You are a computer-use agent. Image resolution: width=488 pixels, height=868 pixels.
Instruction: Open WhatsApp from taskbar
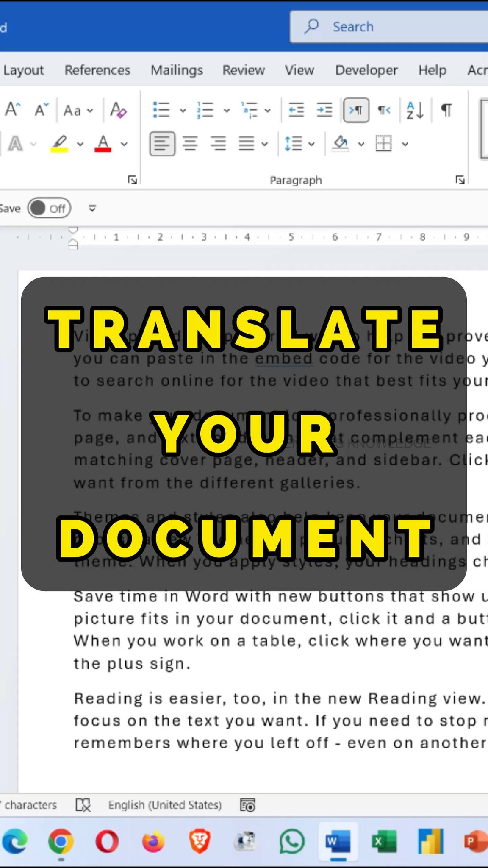pos(292,841)
